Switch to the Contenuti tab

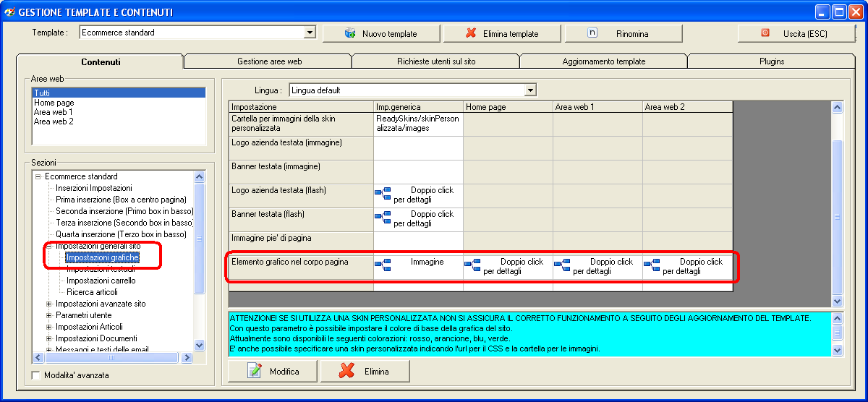(x=101, y=61)
